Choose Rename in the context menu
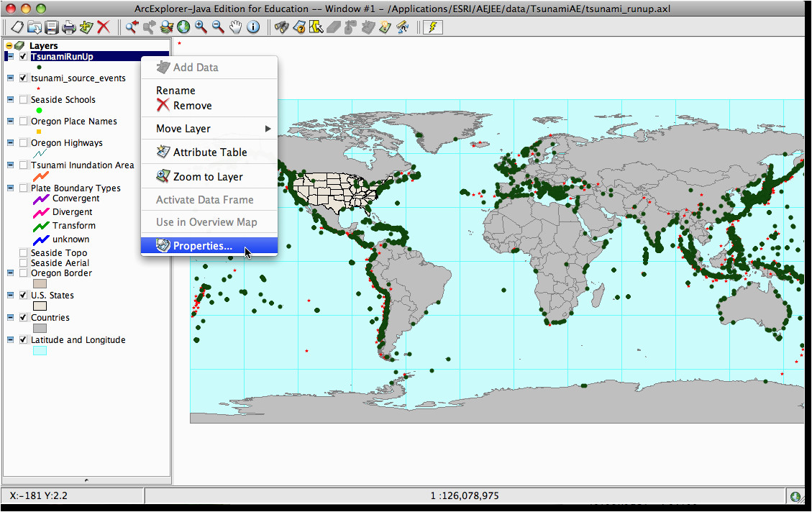This screenshot has height=512, width=812. [x=209, y=91]
